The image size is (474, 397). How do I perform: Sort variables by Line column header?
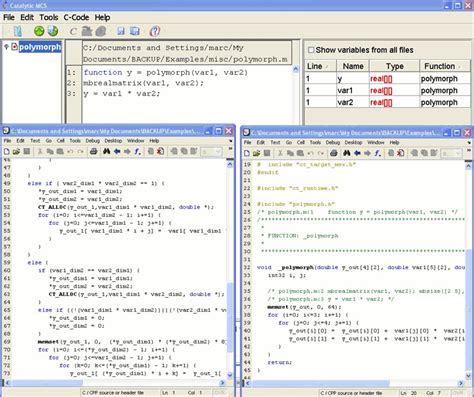tap(321, 66)
